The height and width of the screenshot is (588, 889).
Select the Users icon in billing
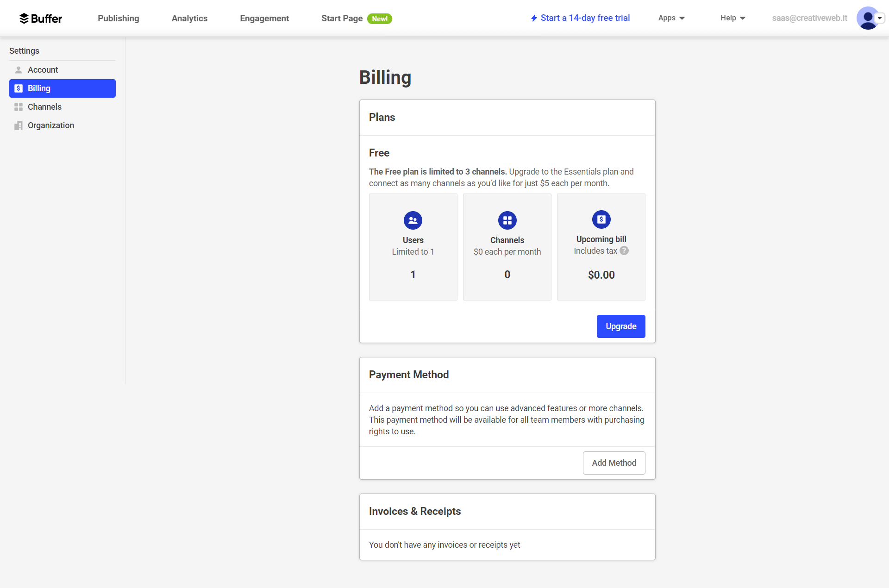click(412, 220)
